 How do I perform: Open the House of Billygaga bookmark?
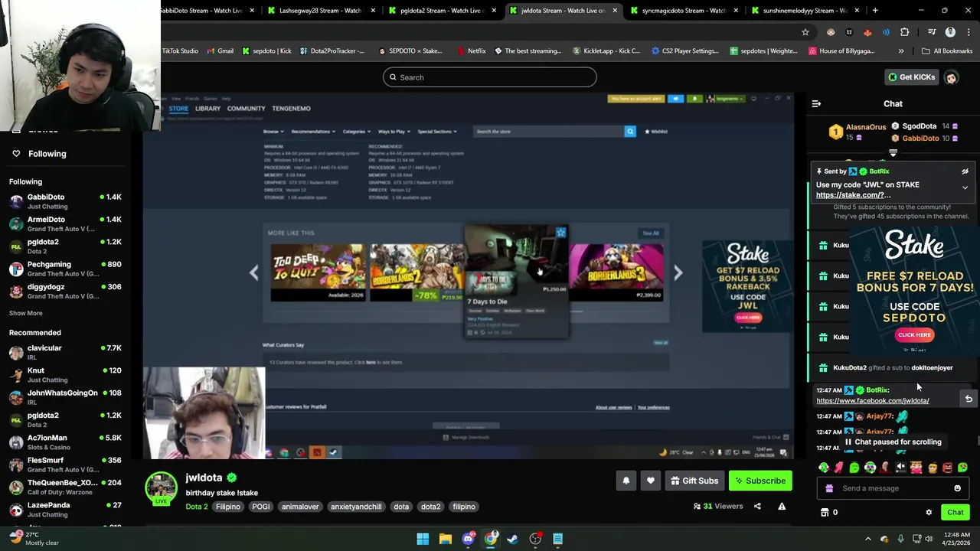click(841, 51)
